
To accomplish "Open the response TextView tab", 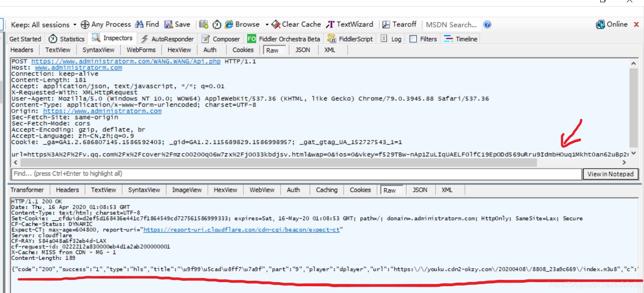I will click(x=103, y=190).
